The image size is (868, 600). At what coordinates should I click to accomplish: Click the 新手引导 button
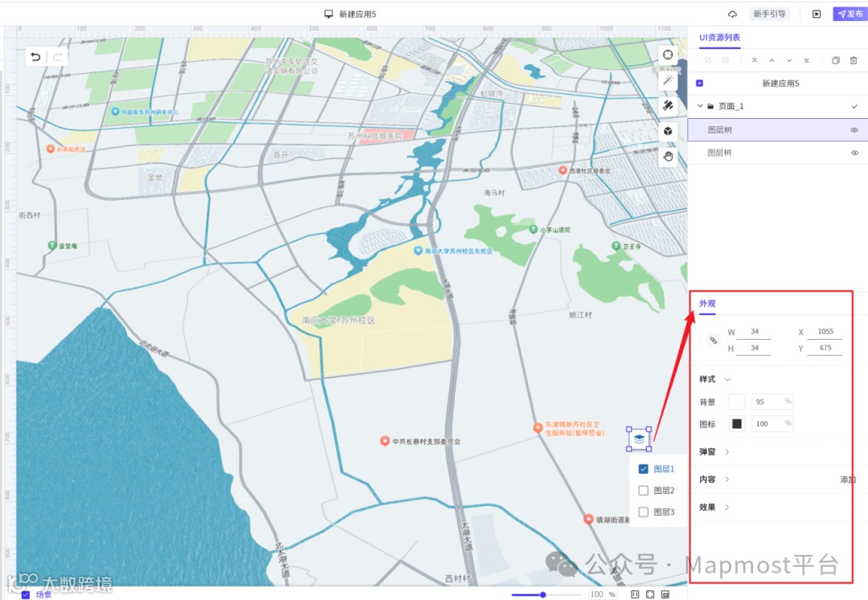[x=769, y=14]
